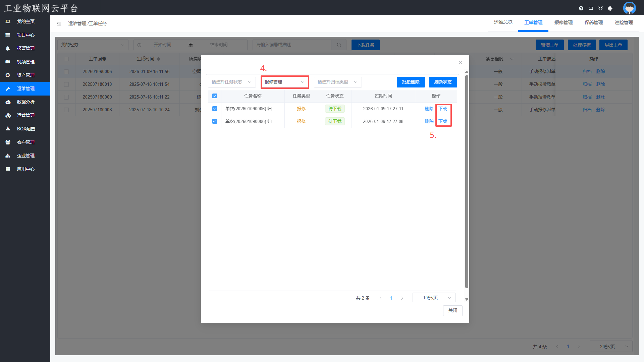Image resolution: width=644 pixels, height=362 pixels.
Task: Toggle the fullscreen icon in header
Action: click(600, 8)
